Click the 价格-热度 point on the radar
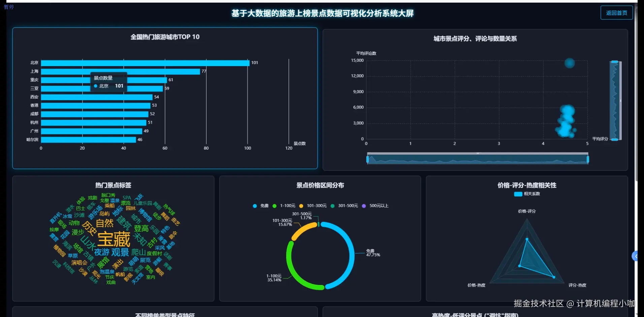 pos(519,266)
